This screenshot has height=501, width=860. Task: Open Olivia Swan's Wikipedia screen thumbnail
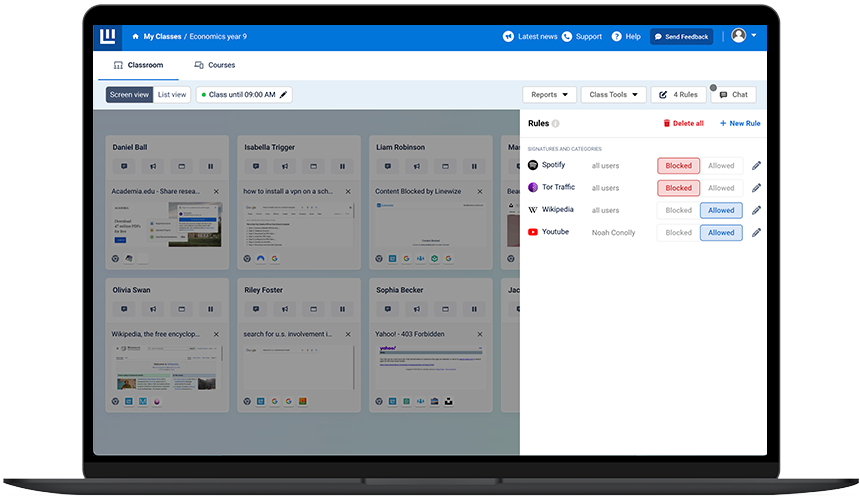[167, 367]
